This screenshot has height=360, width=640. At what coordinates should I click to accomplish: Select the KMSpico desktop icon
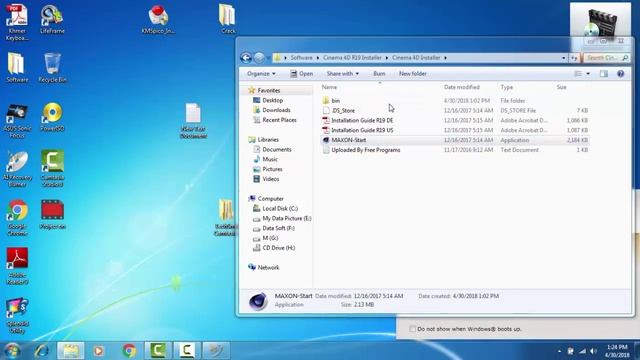click(158, 19)
